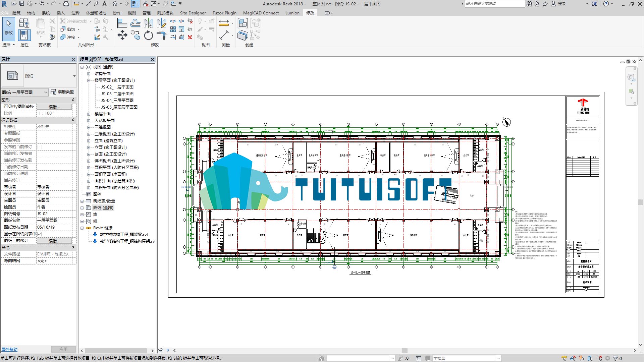Choose the Copy tool icon
Image resolution: width=644 pixels, height=362 pixels.
coord(136,35)
